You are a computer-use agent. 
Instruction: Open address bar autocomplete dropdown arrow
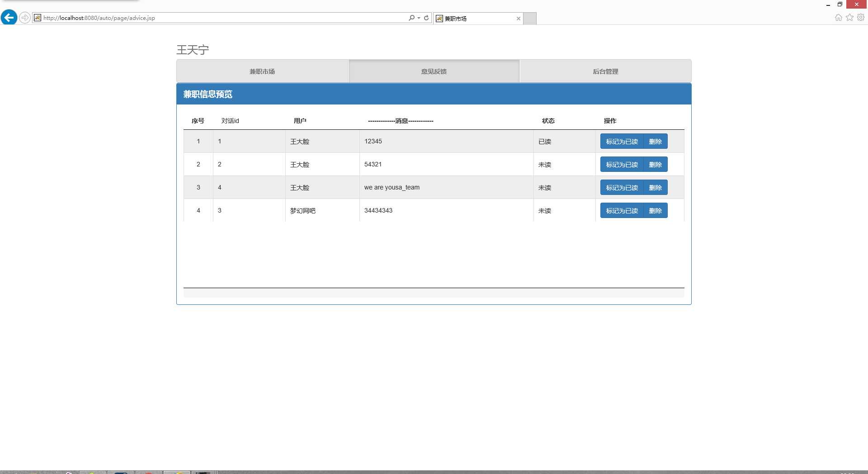pos(419,18)
